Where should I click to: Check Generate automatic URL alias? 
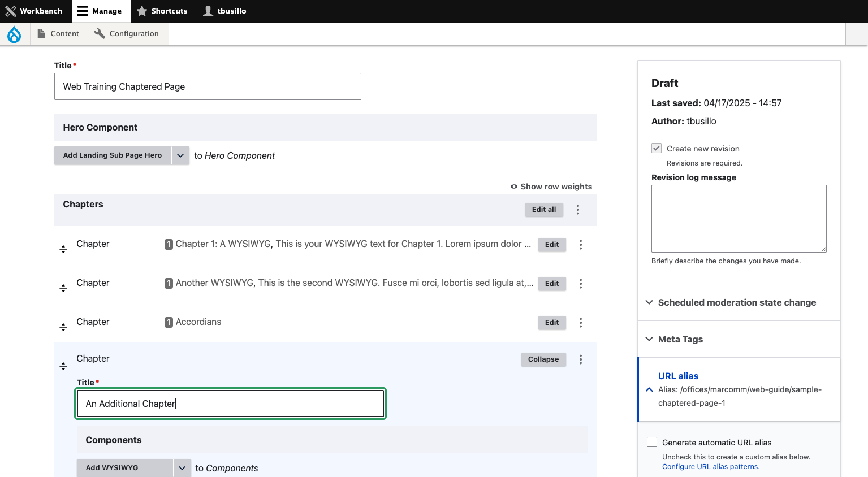(652, 442)
